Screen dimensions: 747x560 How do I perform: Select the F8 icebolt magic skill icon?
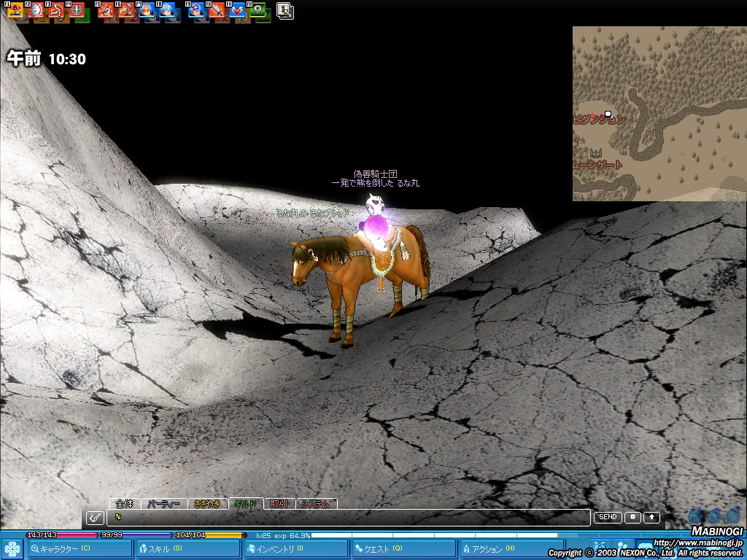click(x=167, y=11)
